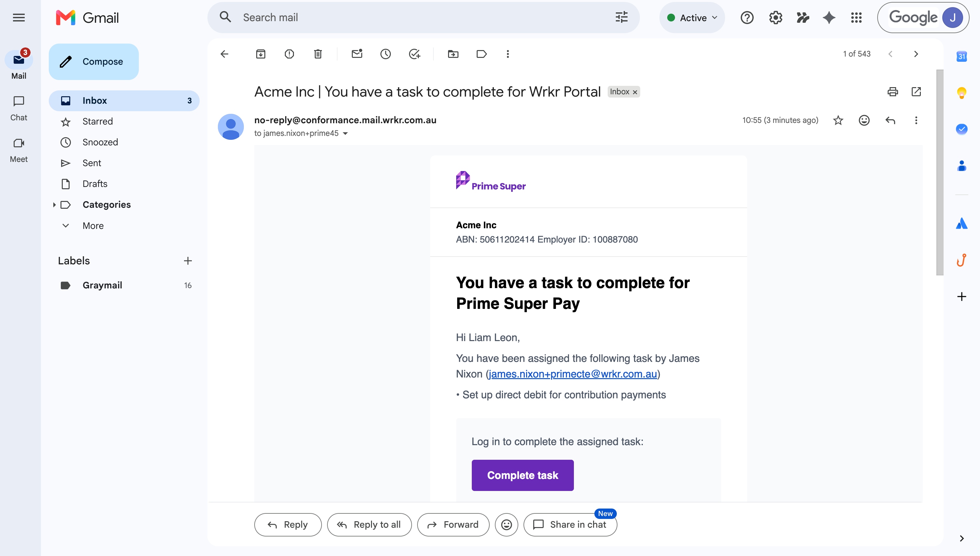This screenshot has width=980, height=556.
Task: Expand recipient details next to james.nixon+prime45
Action: (x=345, y=133)
